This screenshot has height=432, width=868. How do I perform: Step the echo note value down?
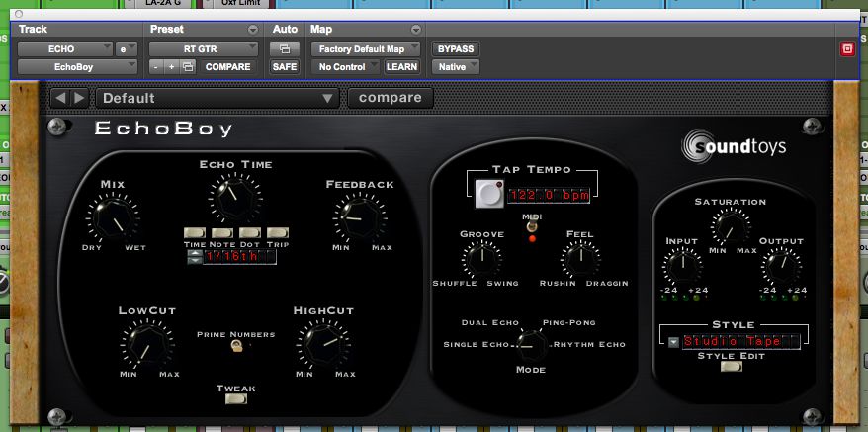click(195, 260)
